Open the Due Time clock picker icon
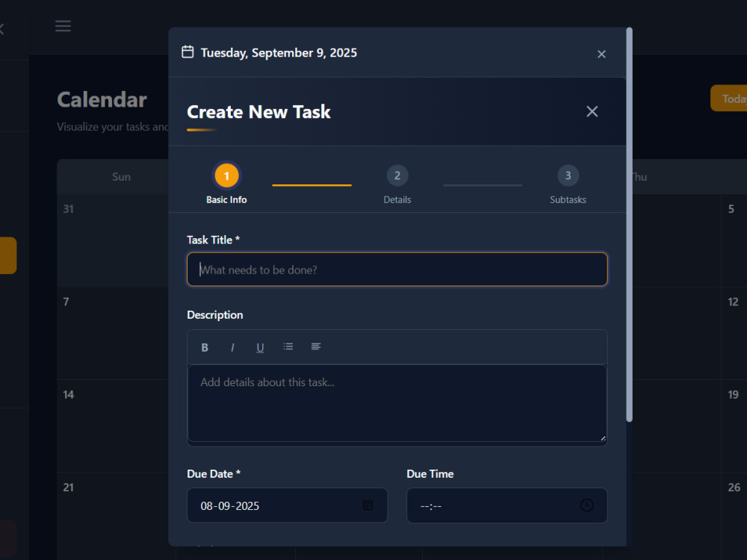Image resolution: width=747 pixels, height=560 pixels. [586, 505]
